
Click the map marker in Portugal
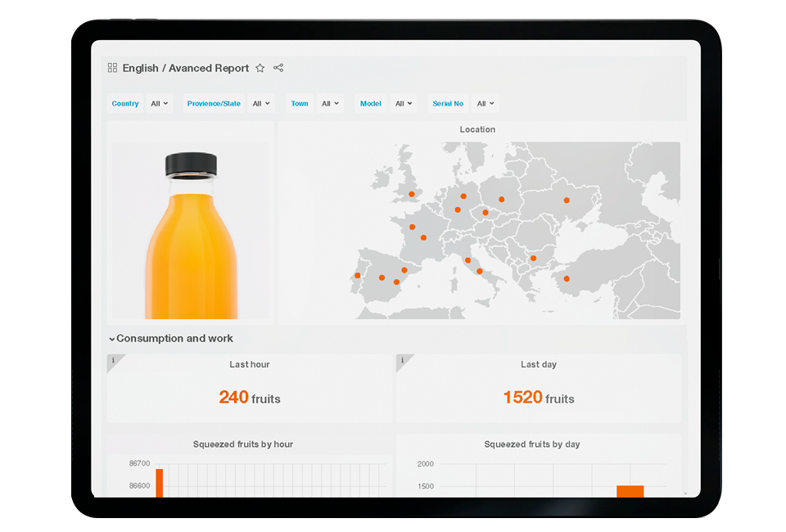[x=358, y=276]
